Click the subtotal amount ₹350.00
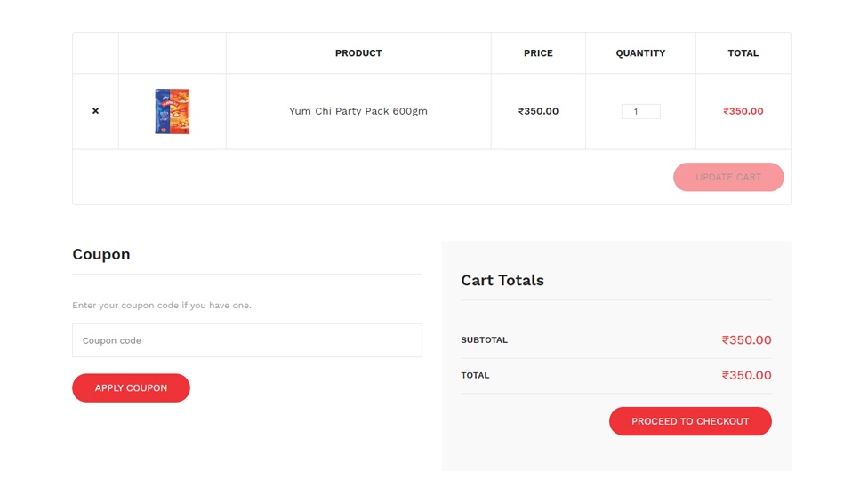The height and width of the screenshot is (479, 868). [x=746, y=340]
